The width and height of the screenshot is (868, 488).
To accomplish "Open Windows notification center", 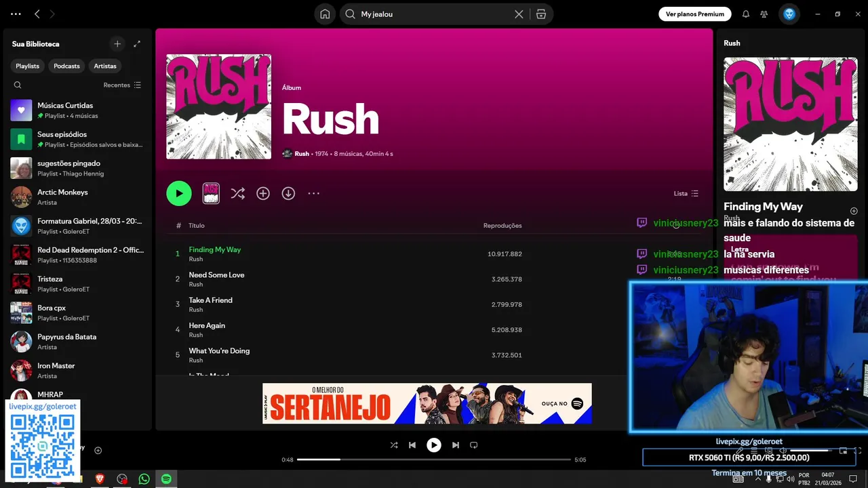I will [x=853, y=479].
